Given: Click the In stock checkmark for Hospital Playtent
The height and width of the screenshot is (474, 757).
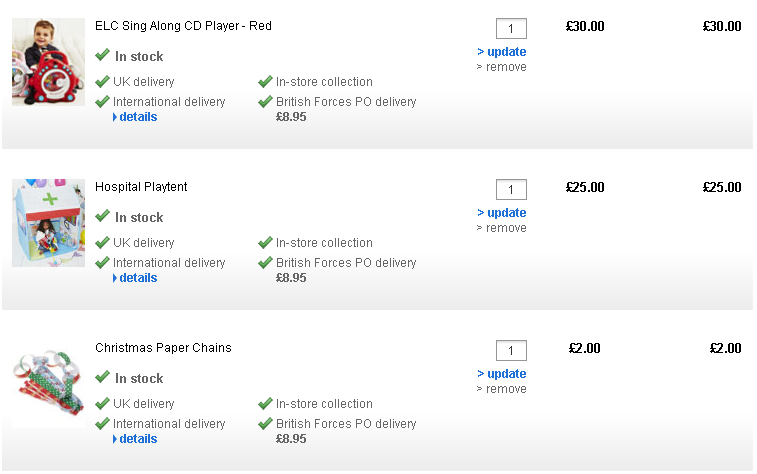Looking at the screenshot, I should pos(102,216).
